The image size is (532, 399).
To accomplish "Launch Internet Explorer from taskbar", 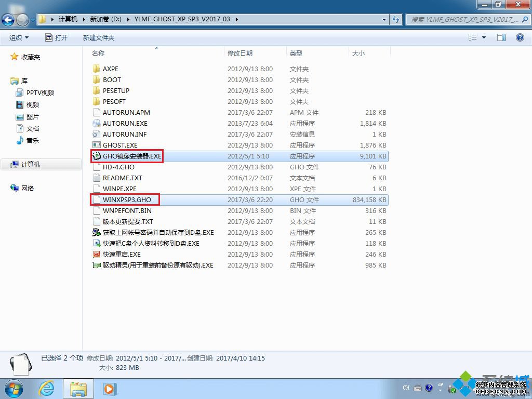I will [46, 389].
